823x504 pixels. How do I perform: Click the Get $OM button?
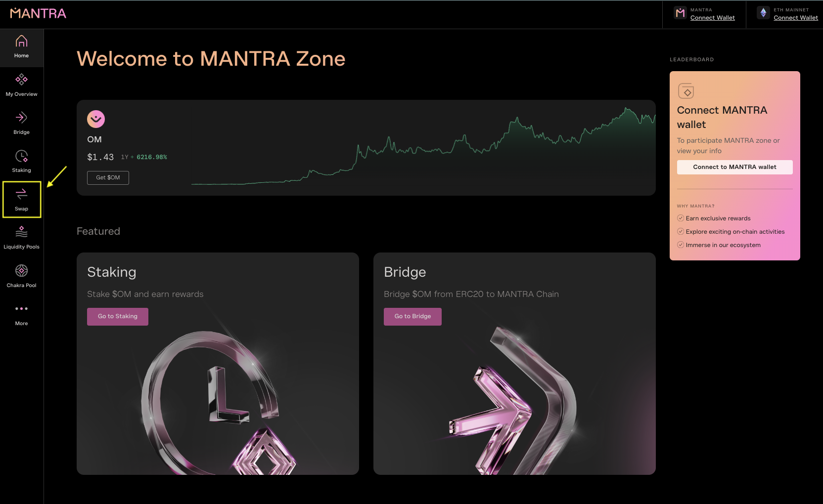pos(108,178)
